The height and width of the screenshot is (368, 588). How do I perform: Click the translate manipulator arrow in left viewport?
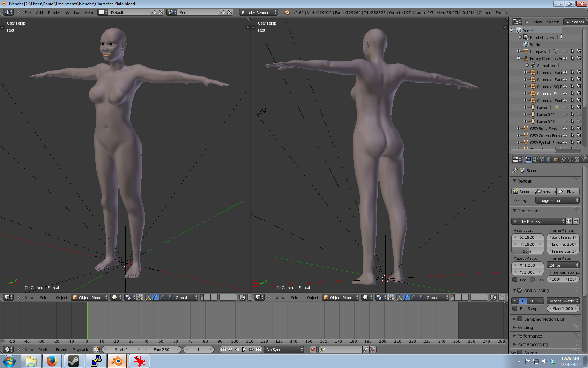pyautogui.click(x=155, y=297)
